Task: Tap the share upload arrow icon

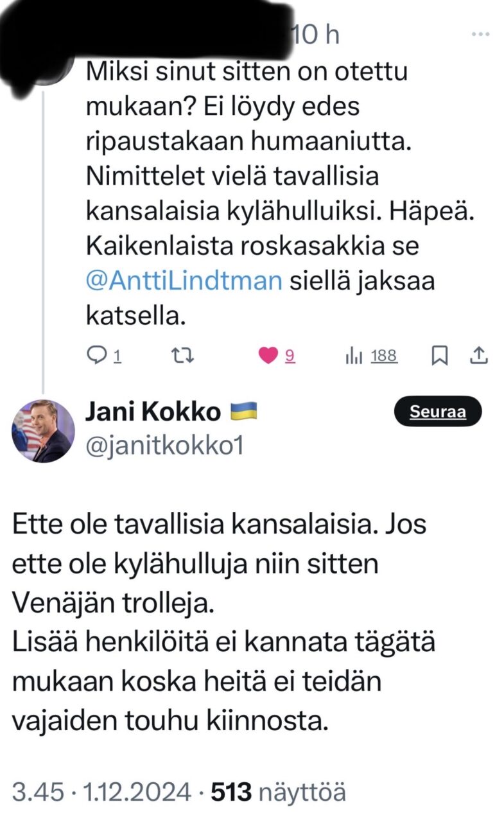Action: [480, 354]
